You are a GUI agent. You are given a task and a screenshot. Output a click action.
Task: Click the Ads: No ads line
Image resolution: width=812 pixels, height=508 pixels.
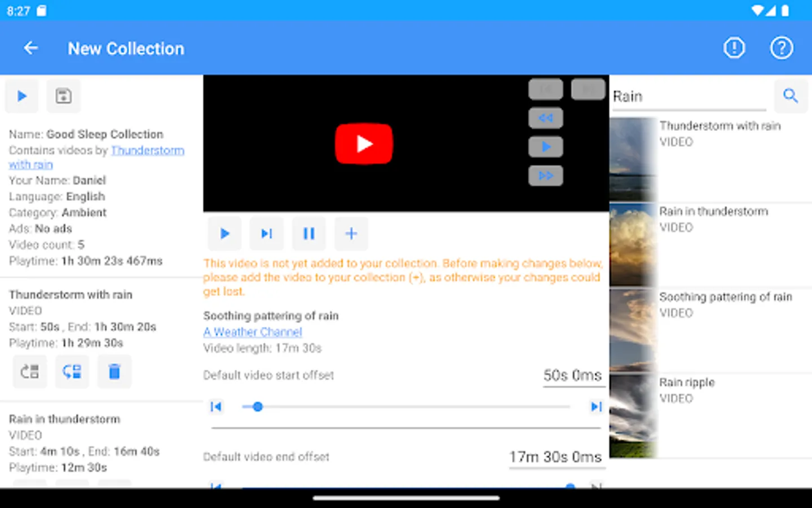pos(41,229)
